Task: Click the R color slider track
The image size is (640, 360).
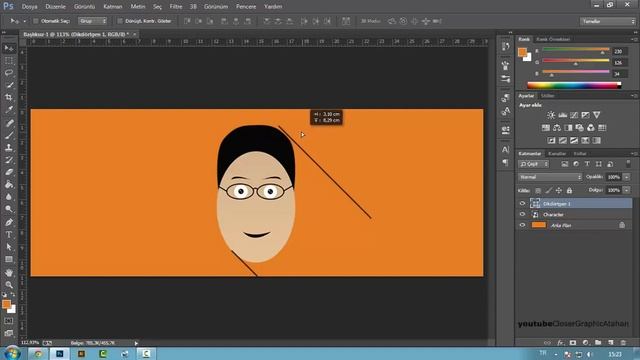Action: (576, 50)
